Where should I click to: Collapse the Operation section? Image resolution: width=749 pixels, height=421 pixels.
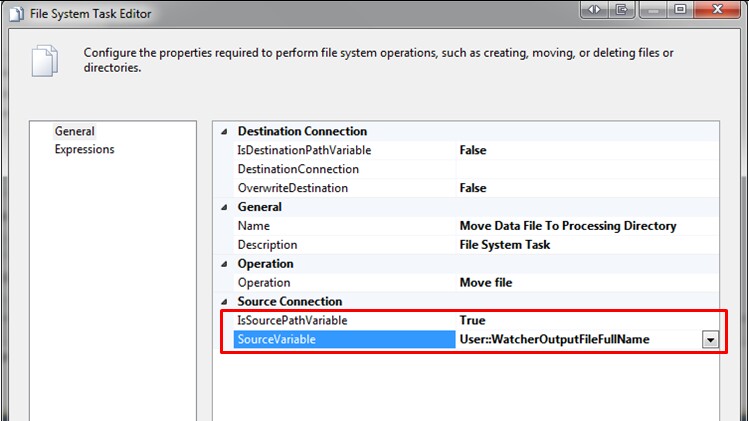(x=224, y=264)
